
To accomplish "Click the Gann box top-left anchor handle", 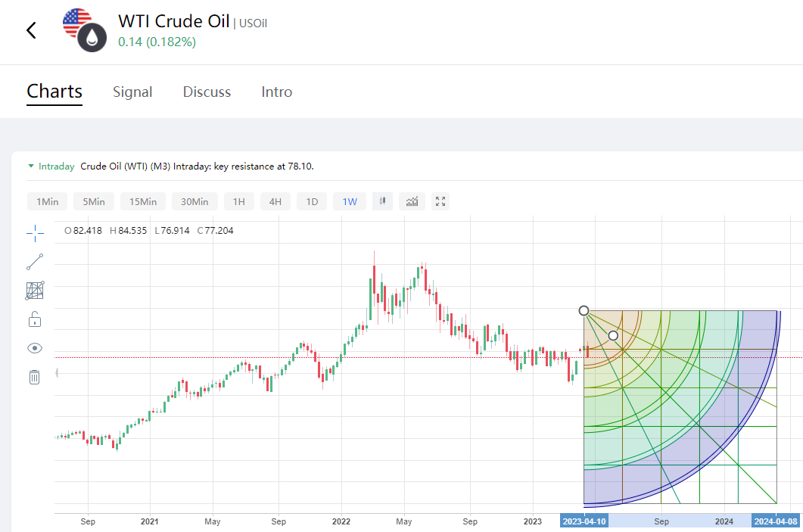I will click(584, 310).
